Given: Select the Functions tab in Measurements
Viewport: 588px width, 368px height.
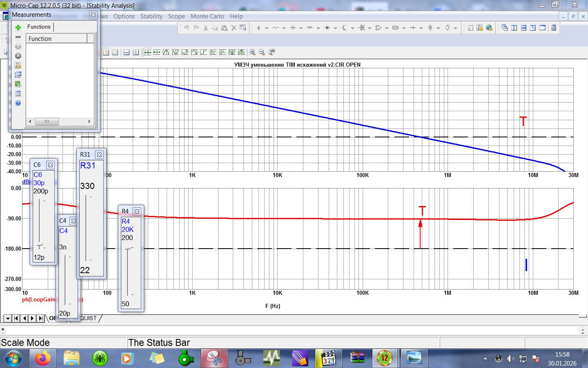Looking at the screenshot, I should point(39,27).
